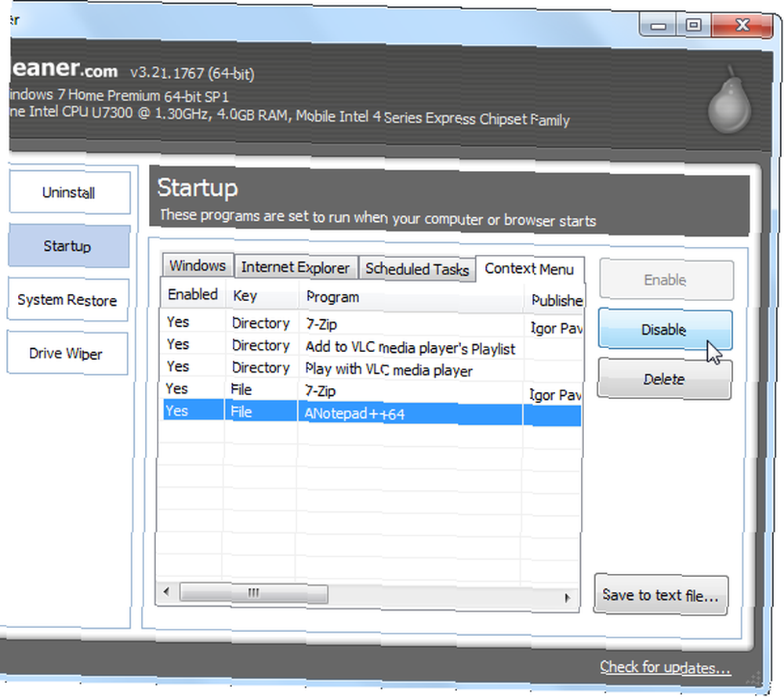Click the horizontal scrollbar thumb in the list

253,594
